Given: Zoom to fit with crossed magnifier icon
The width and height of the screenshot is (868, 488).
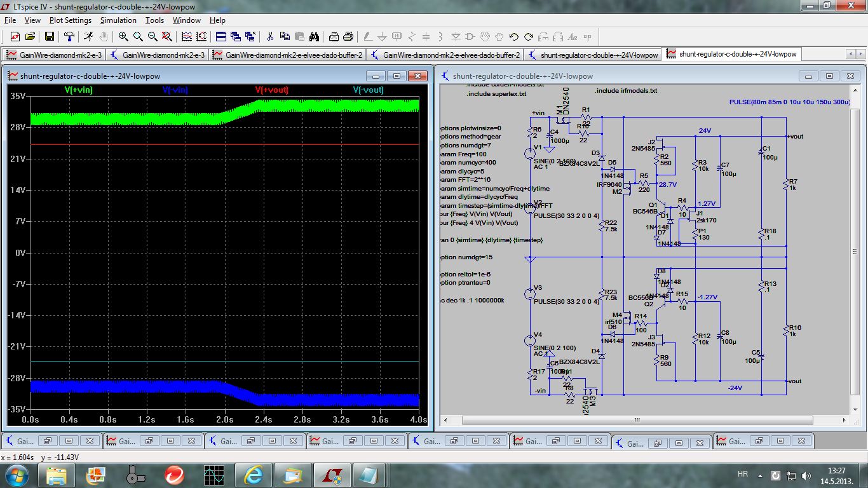Looking at the screenshot, I should (168, 37).
